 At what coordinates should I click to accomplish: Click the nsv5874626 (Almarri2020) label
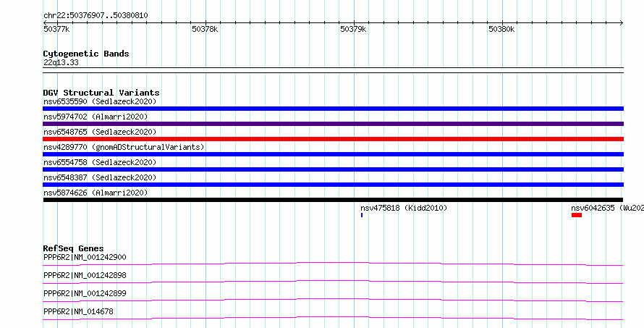click(96, 193)
